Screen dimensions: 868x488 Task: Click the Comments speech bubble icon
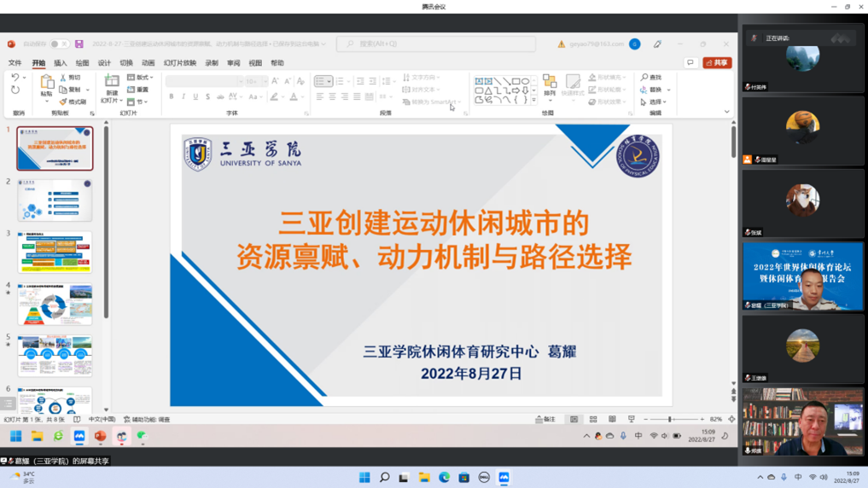[x=690, y=62]
